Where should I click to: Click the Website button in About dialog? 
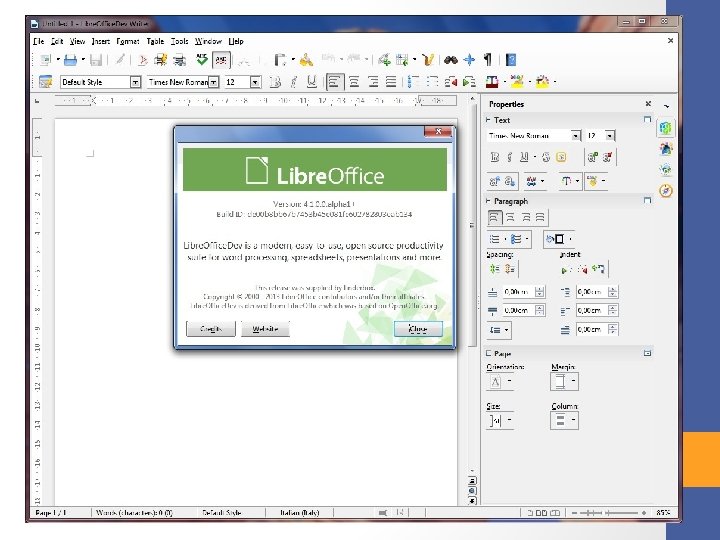click(265, 329)
